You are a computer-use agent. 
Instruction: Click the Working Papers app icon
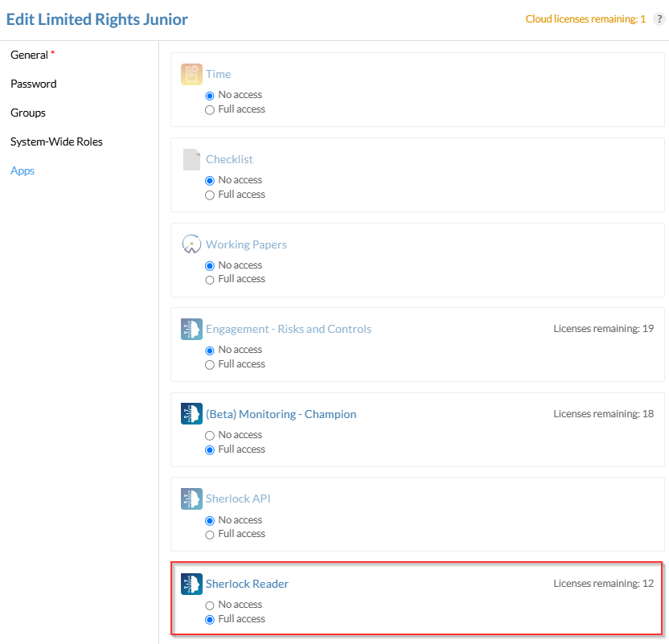click(x=191, y=244)
